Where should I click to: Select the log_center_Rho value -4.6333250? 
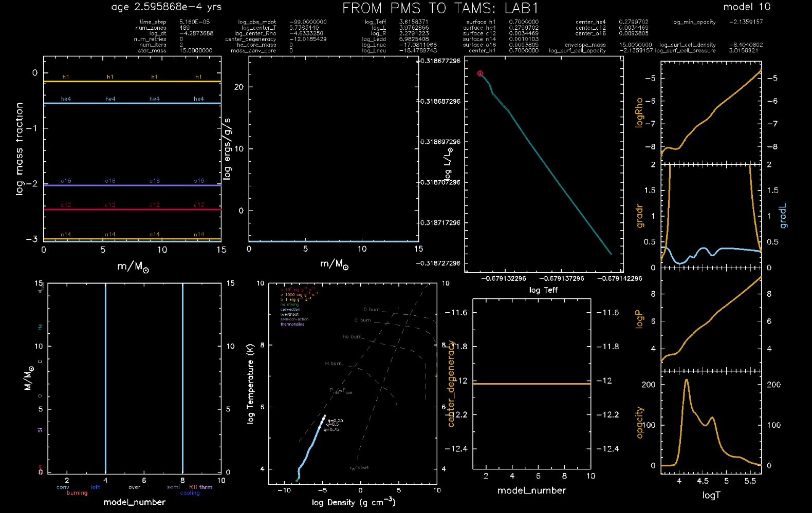(306, 33)
